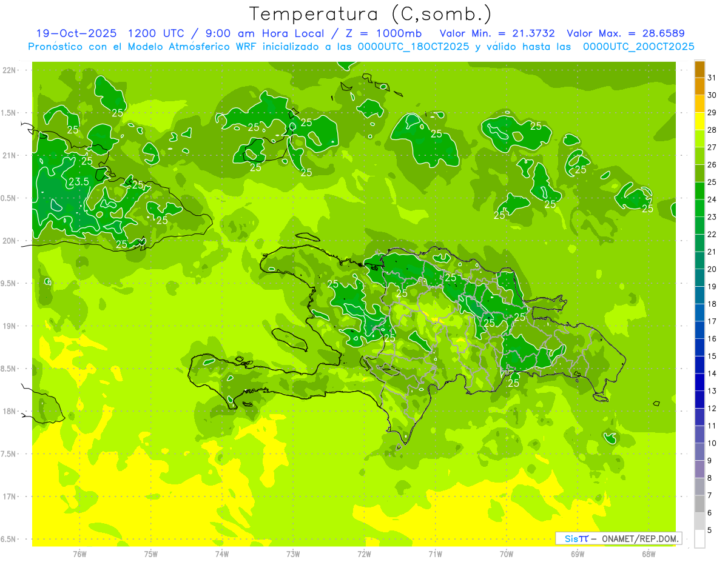Click the colorbar value "16"
Image resolution: width=728 pixels, height=562 pixels.
(x=712, y=339)
